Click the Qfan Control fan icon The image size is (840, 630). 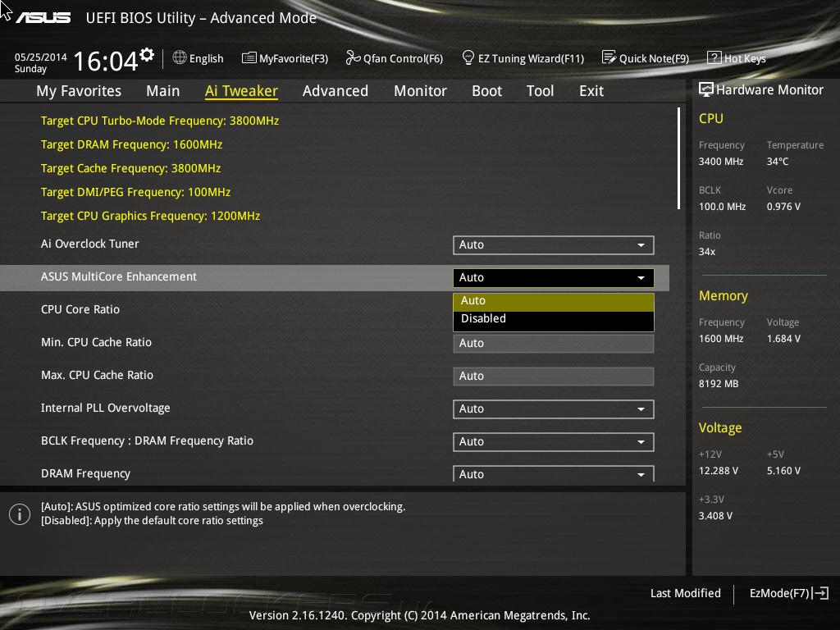353,57
